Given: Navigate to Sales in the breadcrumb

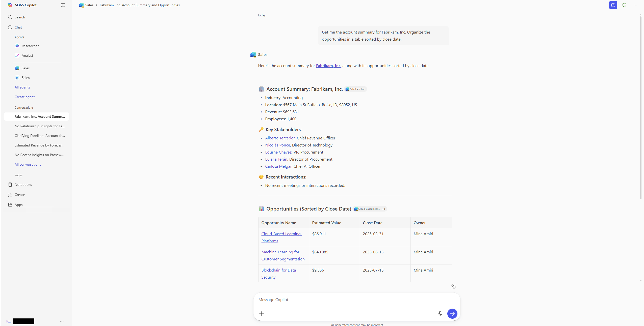Looking at the screenshot, I should (x=89, y=5).
